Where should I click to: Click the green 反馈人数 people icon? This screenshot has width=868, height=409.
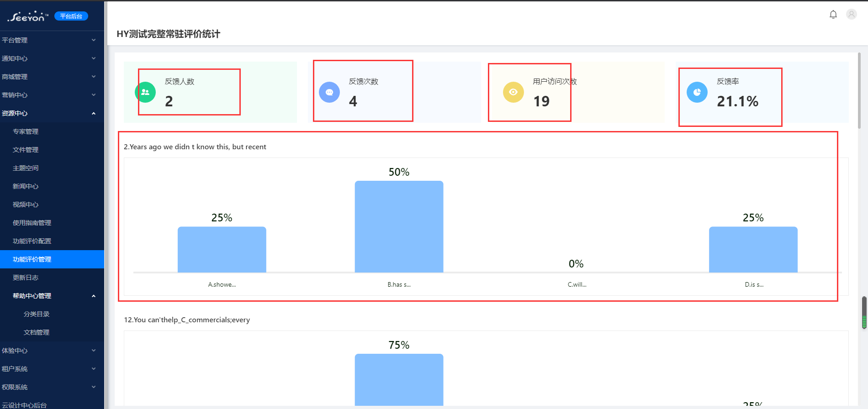tap(145, 92)
